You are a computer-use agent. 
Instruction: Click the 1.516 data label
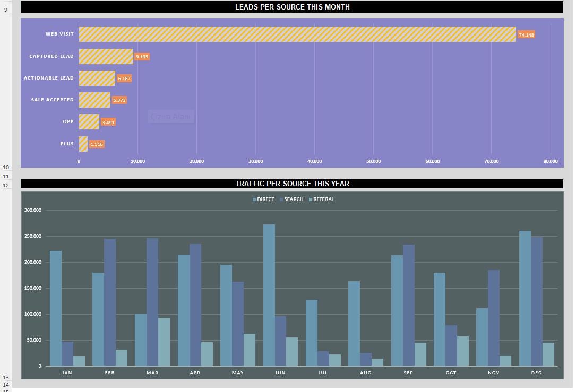tap(97, 144)
